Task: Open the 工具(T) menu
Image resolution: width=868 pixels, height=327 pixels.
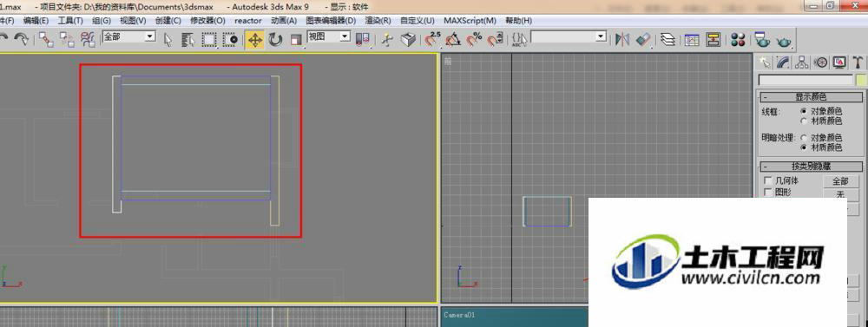Action: click(70, 21)
